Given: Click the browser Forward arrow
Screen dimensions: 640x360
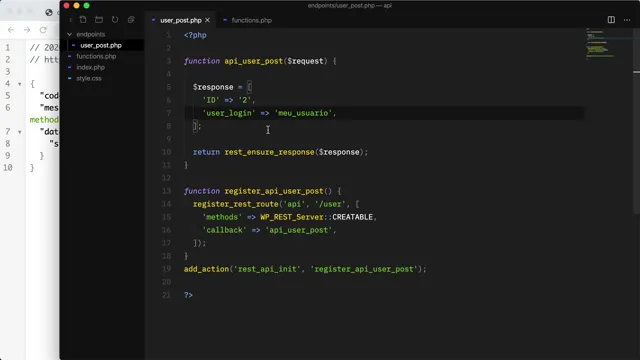Looking at the screenshot, I should click(27, 30).
